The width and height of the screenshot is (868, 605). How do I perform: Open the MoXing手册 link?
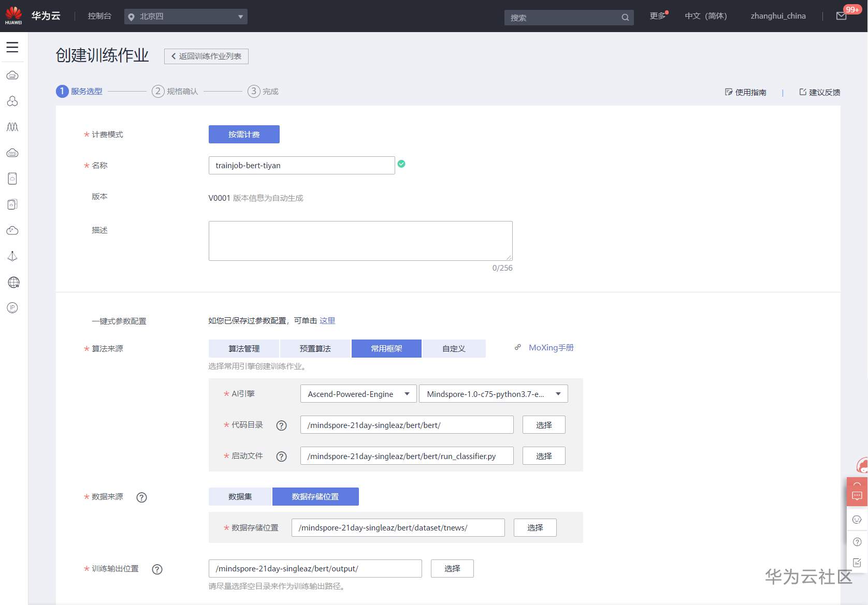point(551,348)
